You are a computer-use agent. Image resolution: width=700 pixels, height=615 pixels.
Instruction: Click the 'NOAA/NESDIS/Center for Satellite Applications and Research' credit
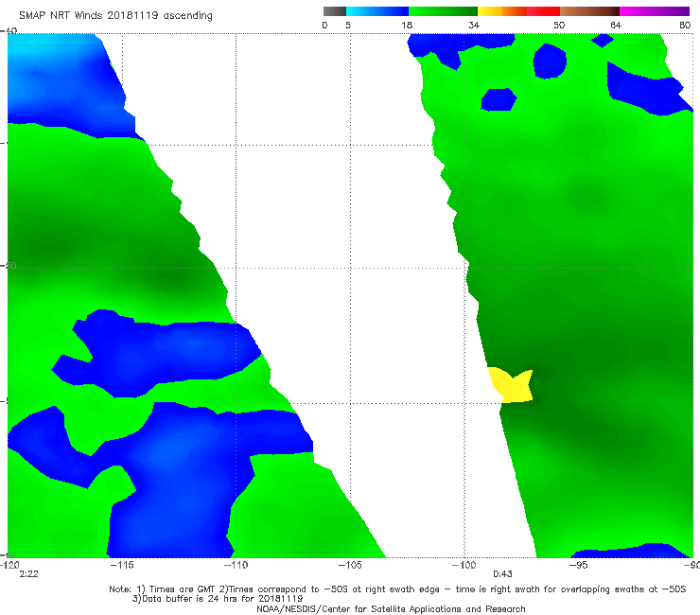point(391,608)
